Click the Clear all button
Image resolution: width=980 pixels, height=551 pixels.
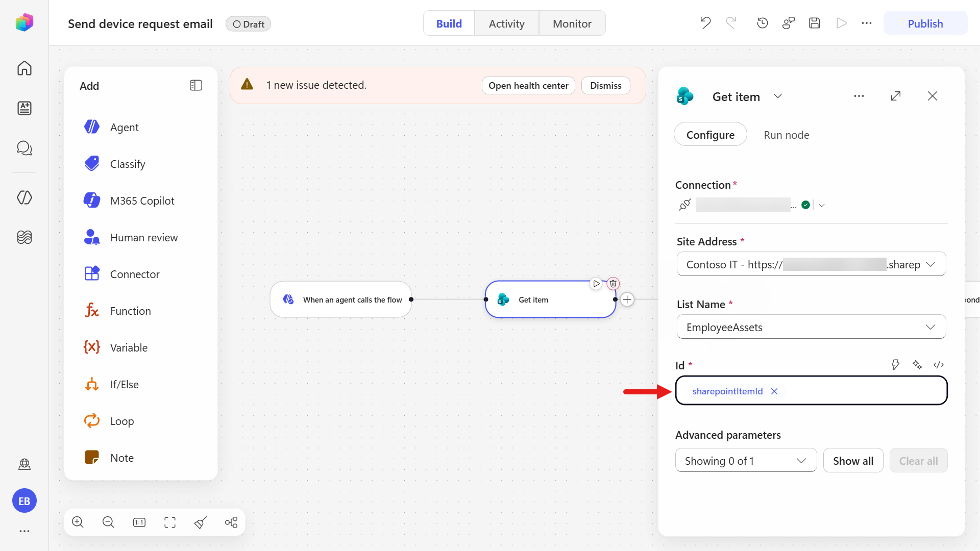(x=918, y=461)
